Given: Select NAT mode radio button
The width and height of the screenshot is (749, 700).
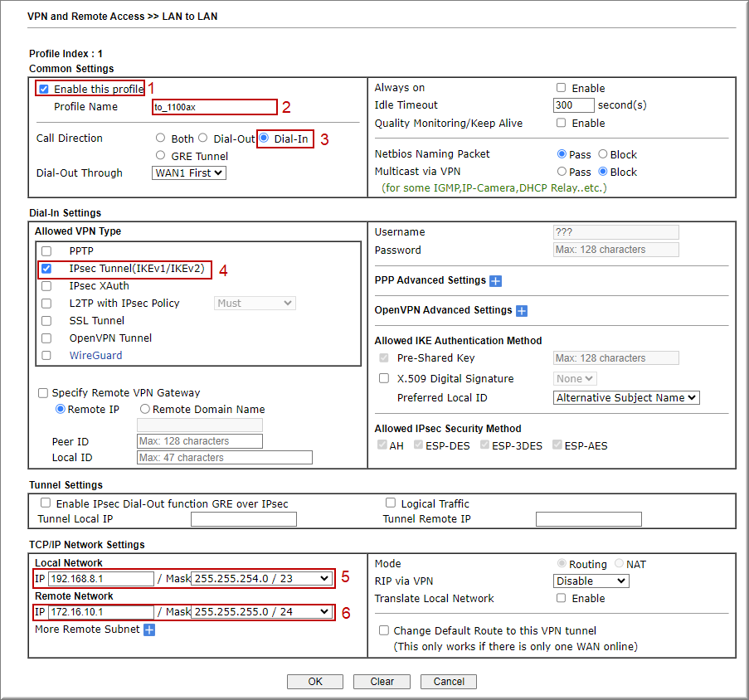Looking at the screenshot, I should [x=619, y=563].
